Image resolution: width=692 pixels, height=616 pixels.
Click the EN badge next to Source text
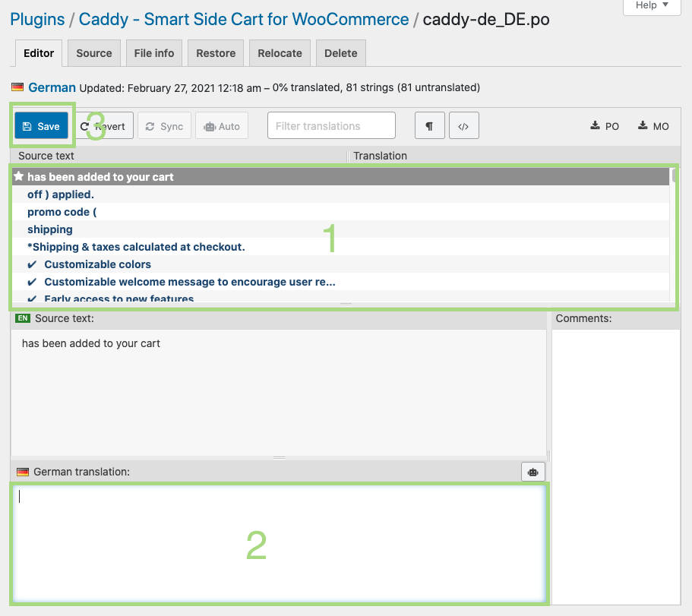23,318
